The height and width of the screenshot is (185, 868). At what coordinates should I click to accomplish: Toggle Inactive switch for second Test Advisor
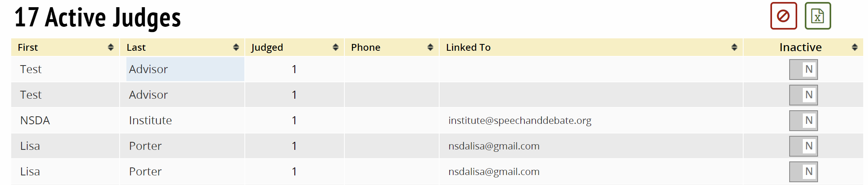click(803, 95)
